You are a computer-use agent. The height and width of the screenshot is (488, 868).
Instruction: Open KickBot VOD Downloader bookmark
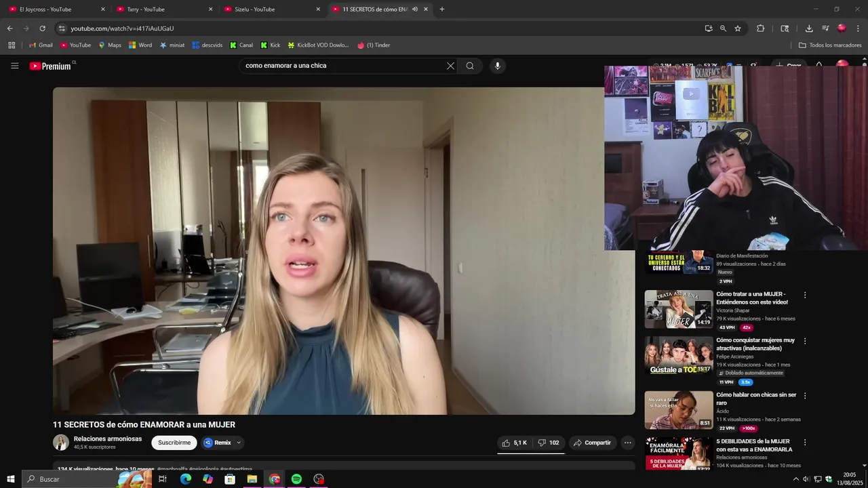pyautogui.click(x=318, y=45)
